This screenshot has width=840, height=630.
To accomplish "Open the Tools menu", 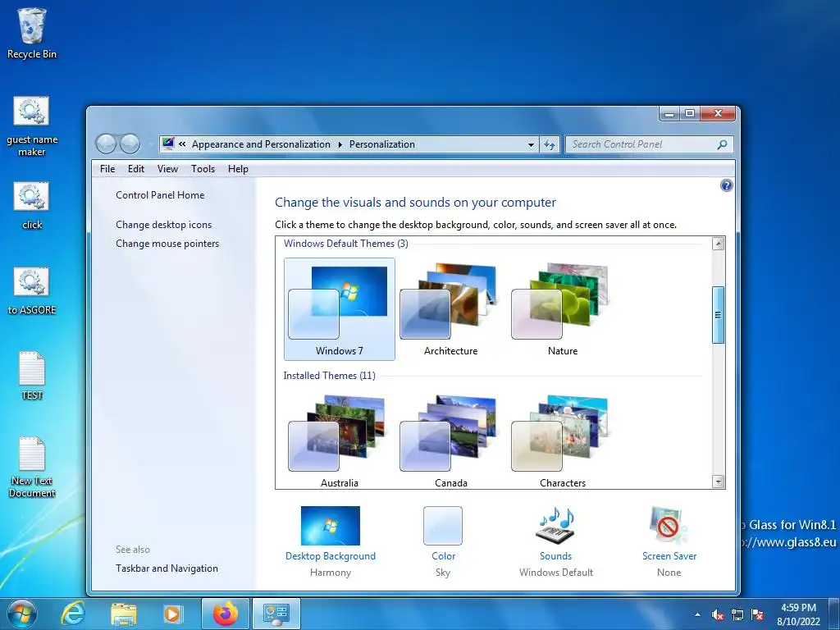I will point(203,169).
